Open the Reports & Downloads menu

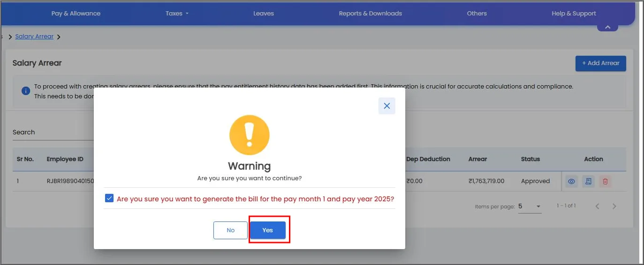[x=371, y=14]
